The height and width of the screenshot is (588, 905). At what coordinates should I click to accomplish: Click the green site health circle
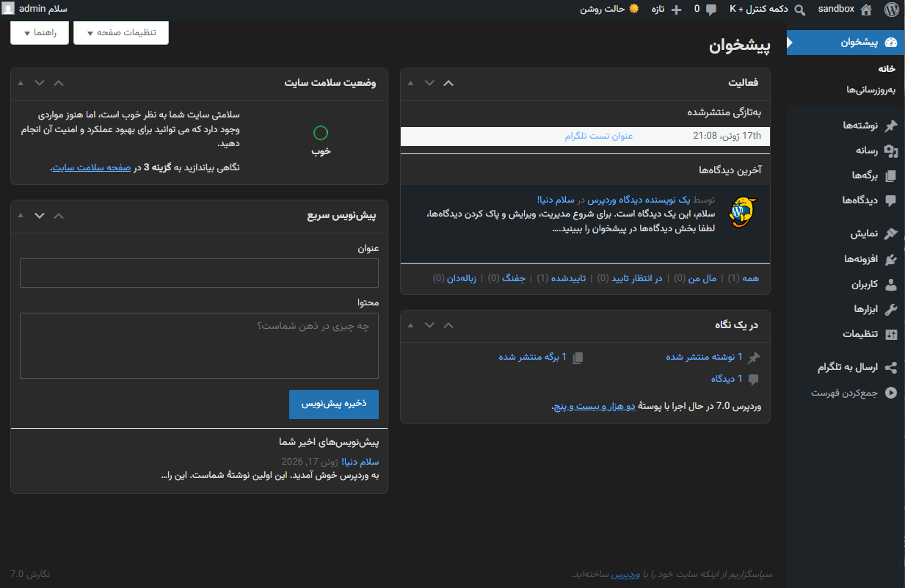point(321,133)
